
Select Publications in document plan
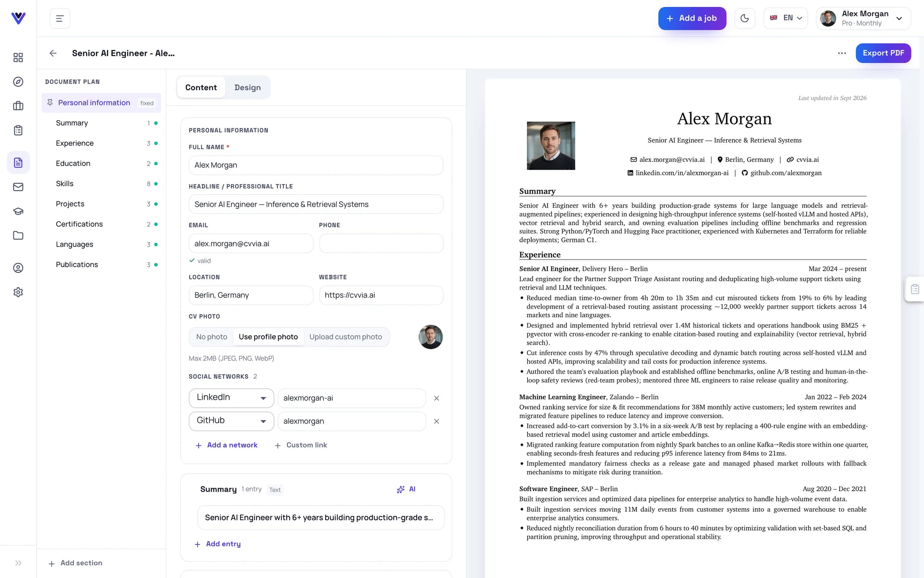(x=101, y=265)
